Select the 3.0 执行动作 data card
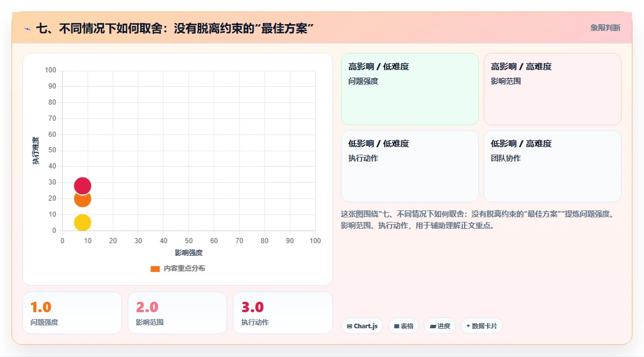 [282, 313]
